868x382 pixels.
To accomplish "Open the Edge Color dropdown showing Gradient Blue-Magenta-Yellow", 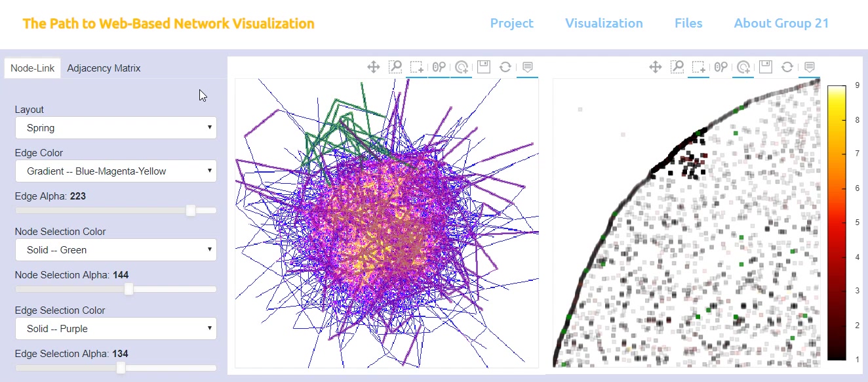I will [x=115, y=171].
